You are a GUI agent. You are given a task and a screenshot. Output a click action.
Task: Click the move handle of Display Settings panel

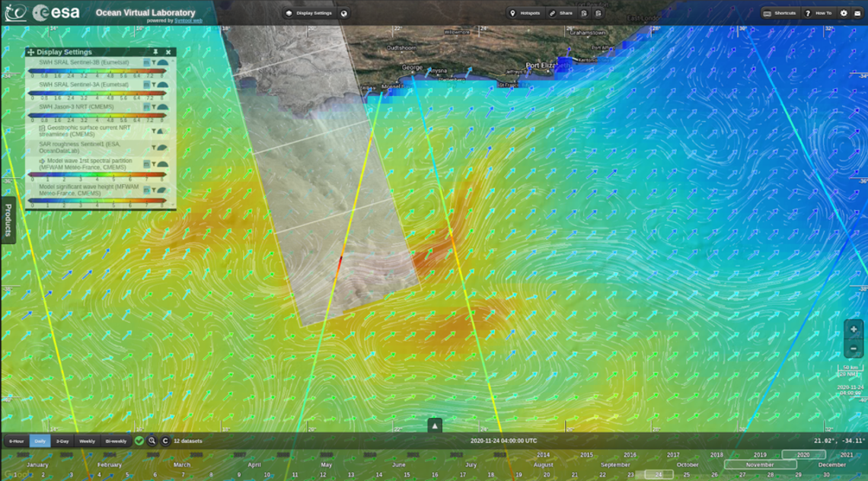tap(31, 52)
